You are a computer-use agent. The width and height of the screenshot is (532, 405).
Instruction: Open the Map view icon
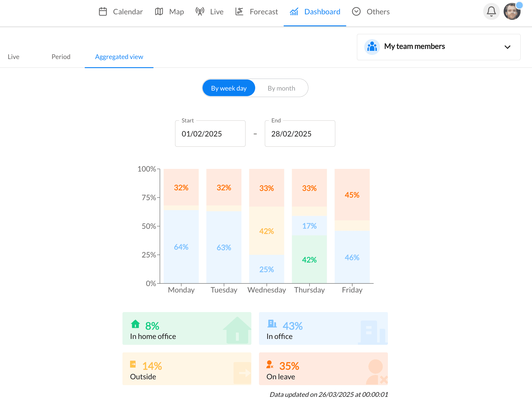click(159, 11)
